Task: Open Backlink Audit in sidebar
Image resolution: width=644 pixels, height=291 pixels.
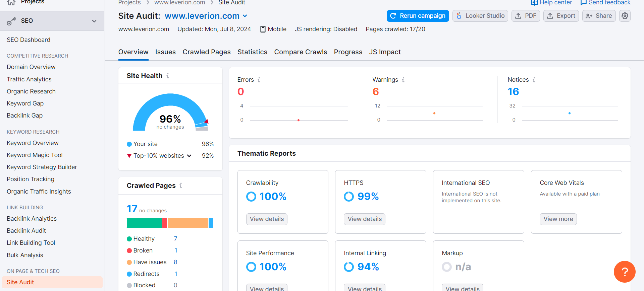Action: coord(26,231)
